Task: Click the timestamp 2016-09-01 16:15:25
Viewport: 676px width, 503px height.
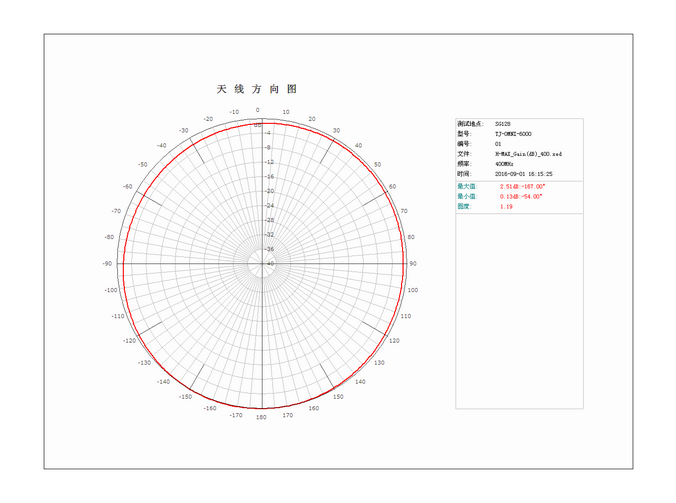Action: [x=524, y=174]
